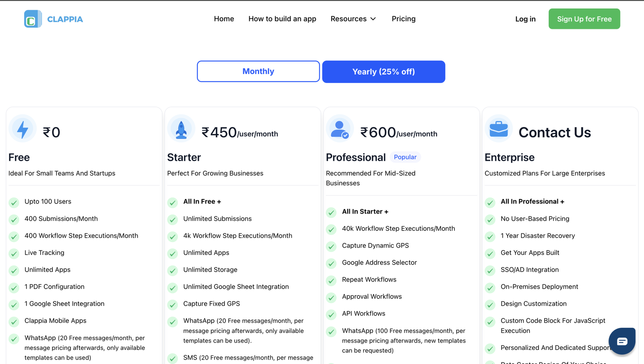
Task: Select Yearly (25% off) billing
Action: click(x=384, y=72)
